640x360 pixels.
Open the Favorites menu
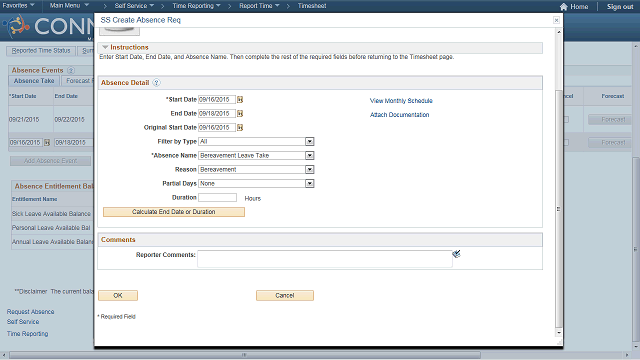pos(18,6)
